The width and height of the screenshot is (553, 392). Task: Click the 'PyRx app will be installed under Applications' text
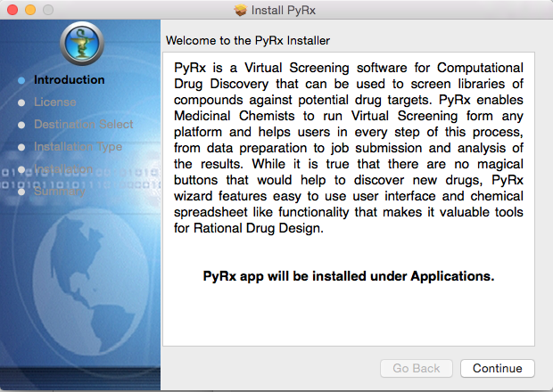349,276
